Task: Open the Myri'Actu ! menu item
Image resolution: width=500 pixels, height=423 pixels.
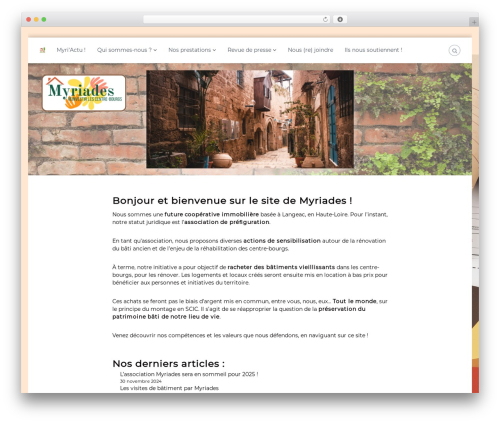Action: 71,50
